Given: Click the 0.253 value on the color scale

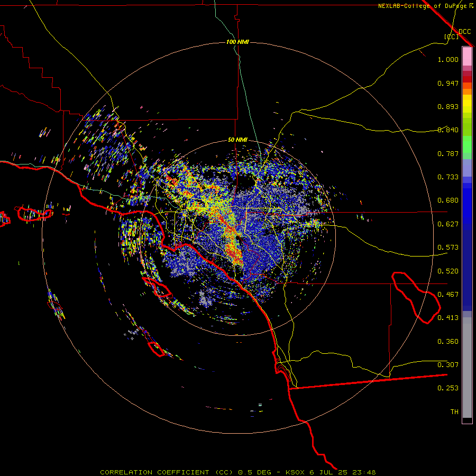Looking at the screenshot, I should 448,388.
